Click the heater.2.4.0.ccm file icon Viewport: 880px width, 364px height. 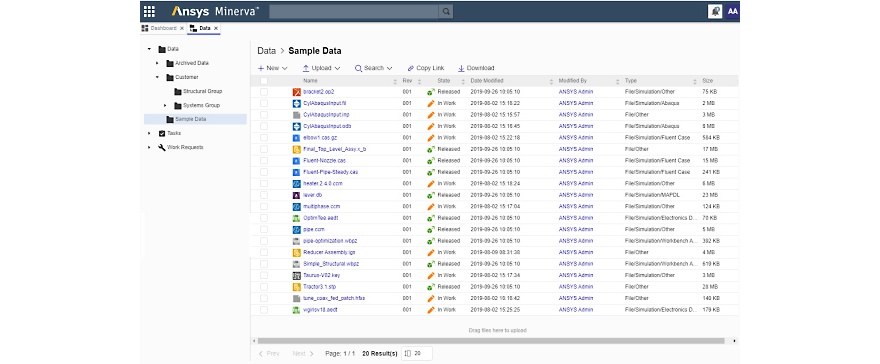[297, 183]
